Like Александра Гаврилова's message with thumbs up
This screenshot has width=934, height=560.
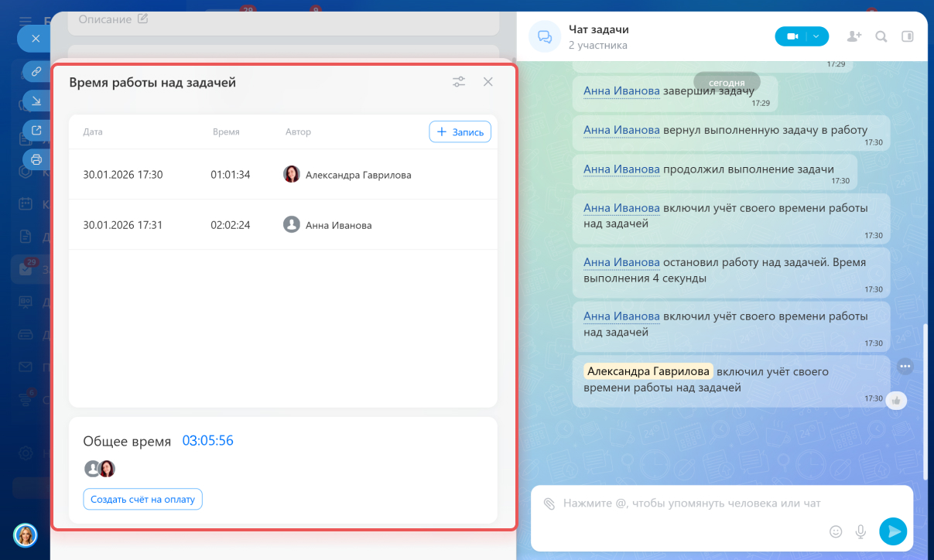896,400
